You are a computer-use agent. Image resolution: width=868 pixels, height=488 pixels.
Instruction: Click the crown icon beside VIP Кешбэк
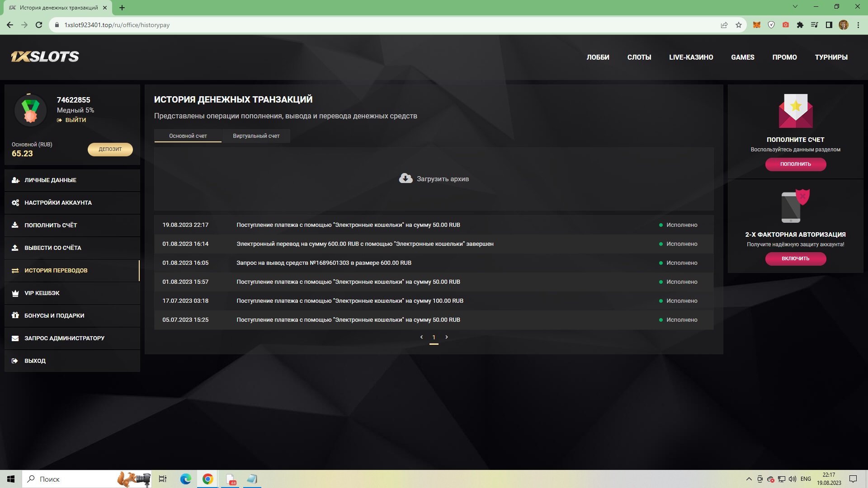click(15, 293)
